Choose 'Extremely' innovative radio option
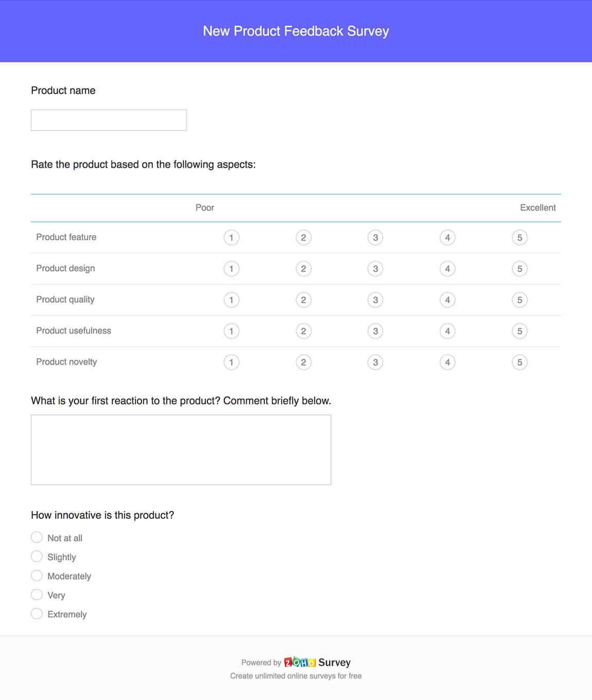Viewport: 592px width, 700px height. point(37,614)
